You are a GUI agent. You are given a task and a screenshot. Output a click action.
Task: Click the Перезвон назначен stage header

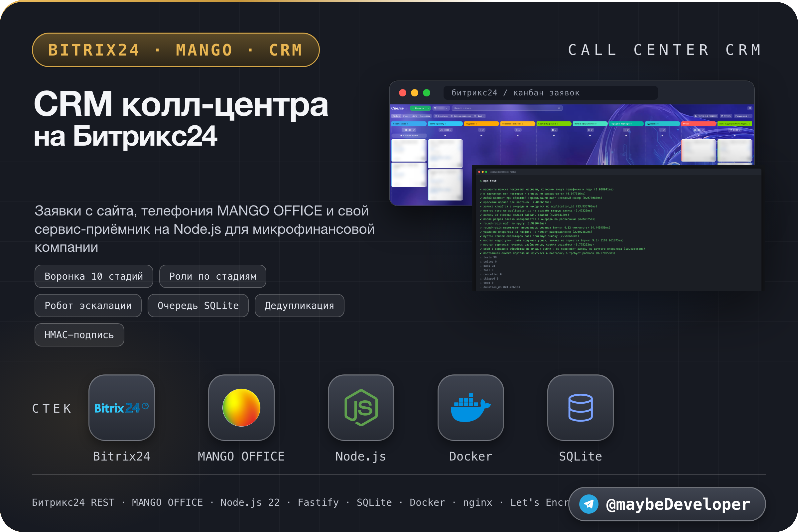coord(518,124)
